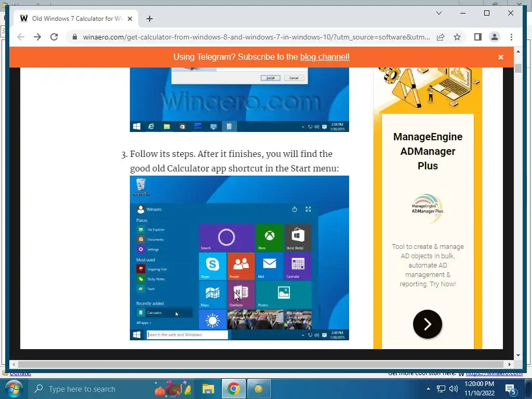Click the Chrome taskbar icon
532x399 pixels.
pyautogui.click(x=233, y=389)
